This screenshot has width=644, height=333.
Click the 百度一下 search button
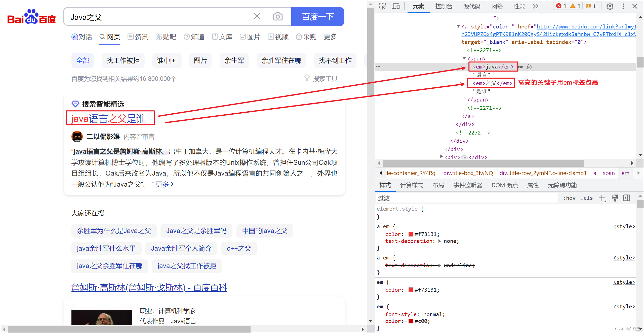pyautogui.click(x=318, y=17)
